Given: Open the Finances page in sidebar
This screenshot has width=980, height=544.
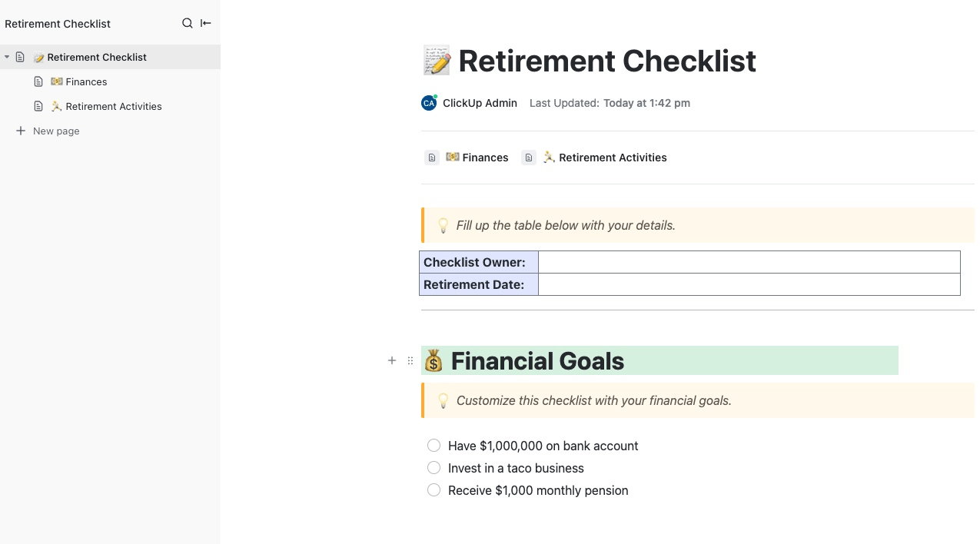Looking at the screenshot, I should (x=86, y=81).
